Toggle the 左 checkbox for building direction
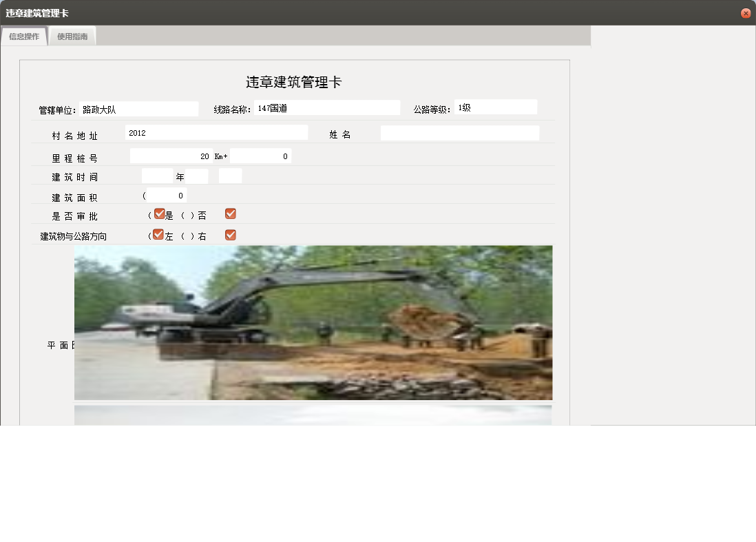 pyautogui.click(x=158, y=234)
